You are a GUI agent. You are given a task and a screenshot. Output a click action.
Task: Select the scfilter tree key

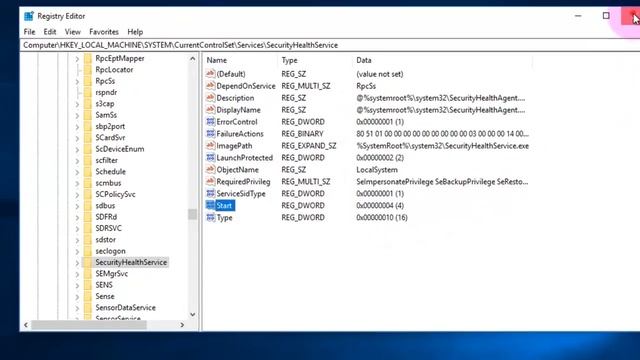tap(107, 160)
